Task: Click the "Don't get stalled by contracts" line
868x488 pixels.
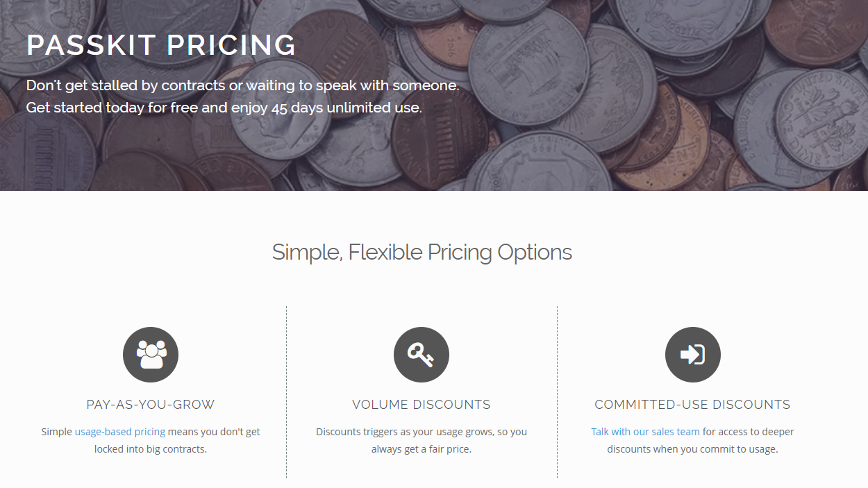Action: click(x=242, y=85)
